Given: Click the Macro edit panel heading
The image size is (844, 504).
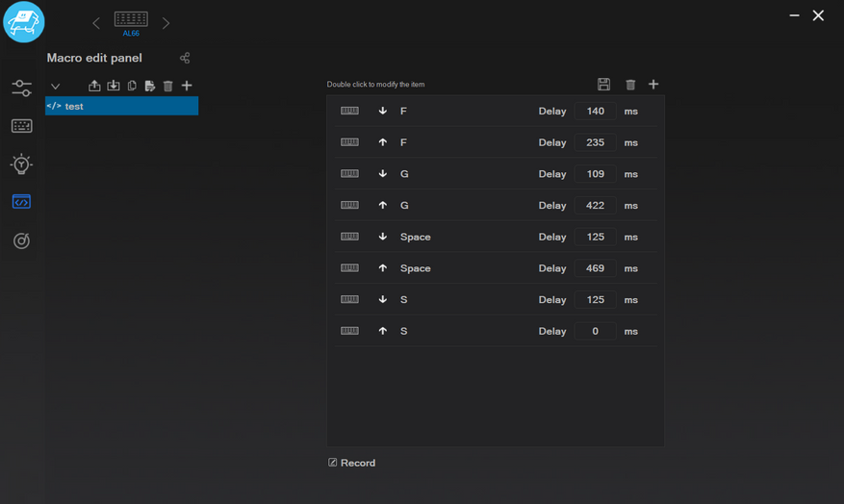Looking at the screenshot, I should click(94, 58).
